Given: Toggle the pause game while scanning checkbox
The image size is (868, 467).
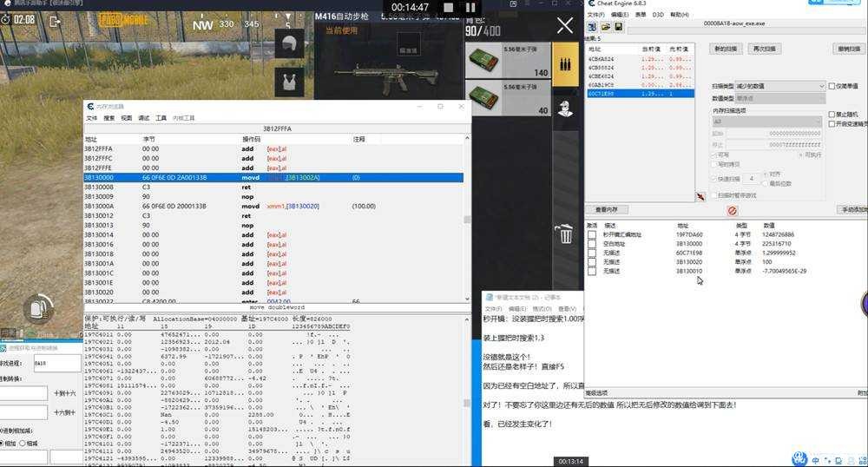Looking at the screenshot, I should click(715, 195).
